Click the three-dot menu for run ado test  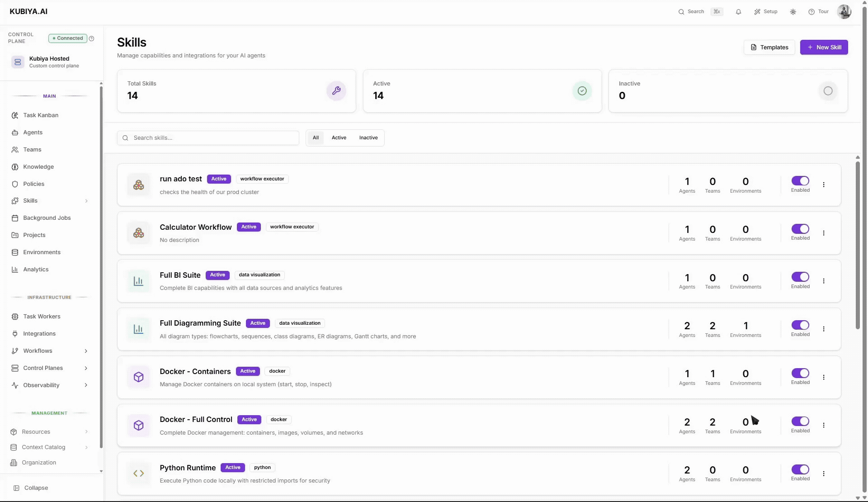[x=824, y=185]
